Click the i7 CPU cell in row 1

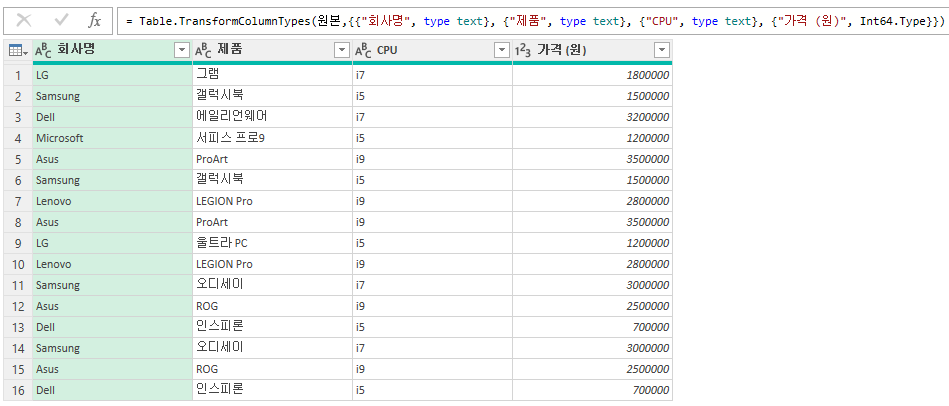point(433,75)
